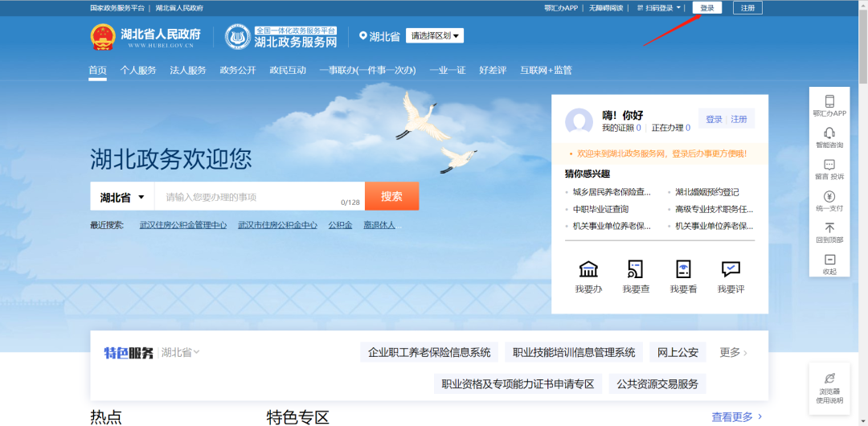Open 职业资格及专项能力证书申请专区 button
The width and height of the screenshot is (868, 426).
click(518, 384)
